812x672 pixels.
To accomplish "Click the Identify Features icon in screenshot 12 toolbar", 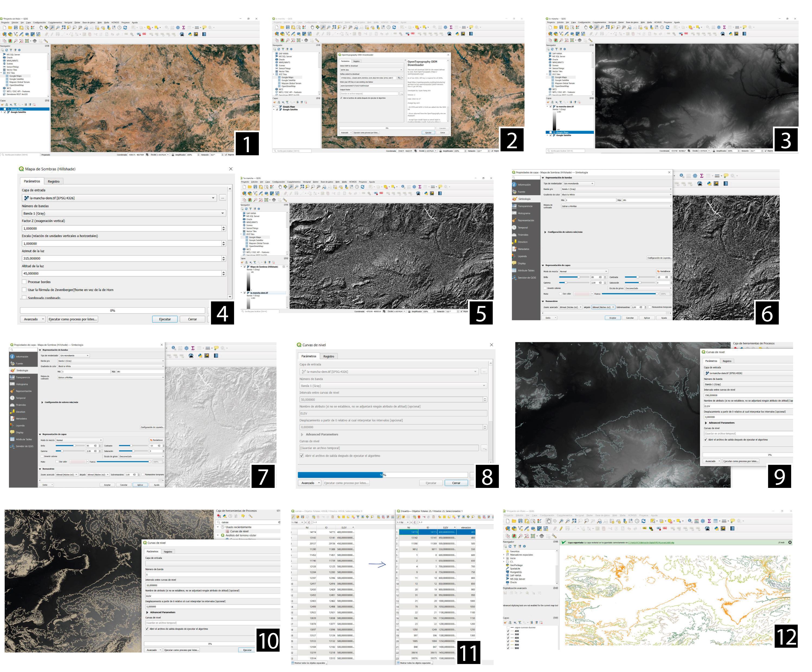I will [x=690, y=521].
